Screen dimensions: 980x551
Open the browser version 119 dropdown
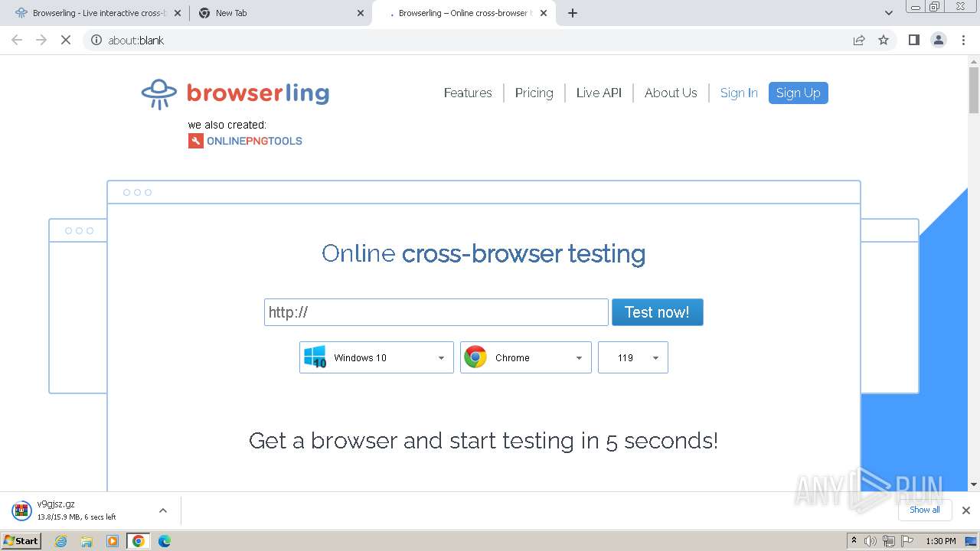pyautogui.click(x=633, y=357)
